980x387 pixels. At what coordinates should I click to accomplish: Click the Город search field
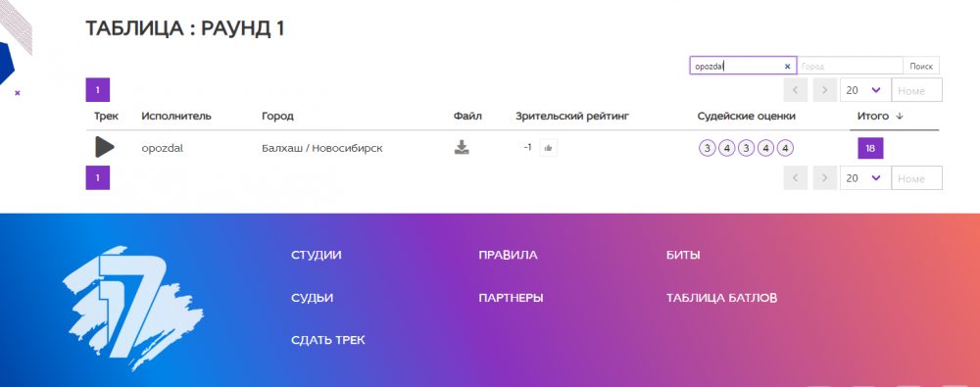point(850,66)
